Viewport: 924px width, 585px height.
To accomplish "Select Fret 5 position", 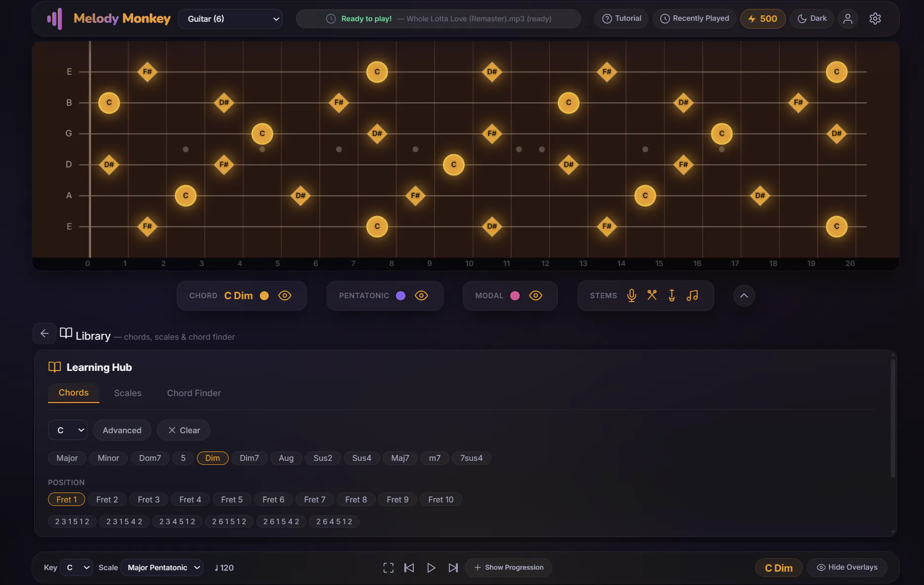I will (232, 499).
